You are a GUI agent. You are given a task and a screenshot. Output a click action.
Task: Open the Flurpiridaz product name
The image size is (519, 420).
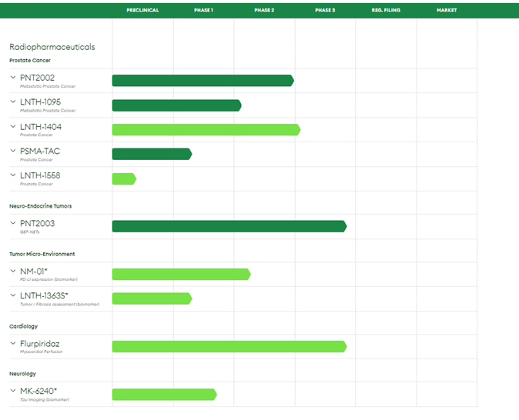coord(40,343)
